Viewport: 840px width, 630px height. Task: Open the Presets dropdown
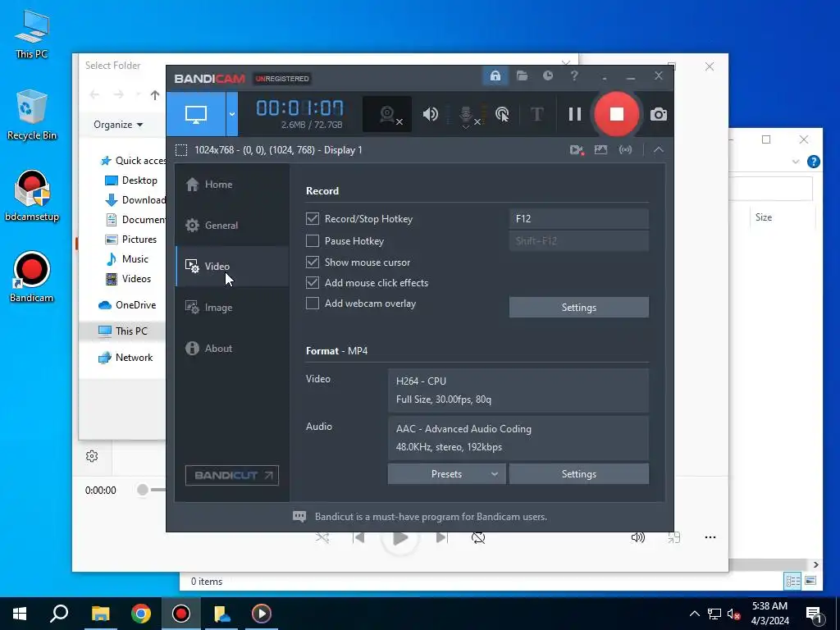446,474
